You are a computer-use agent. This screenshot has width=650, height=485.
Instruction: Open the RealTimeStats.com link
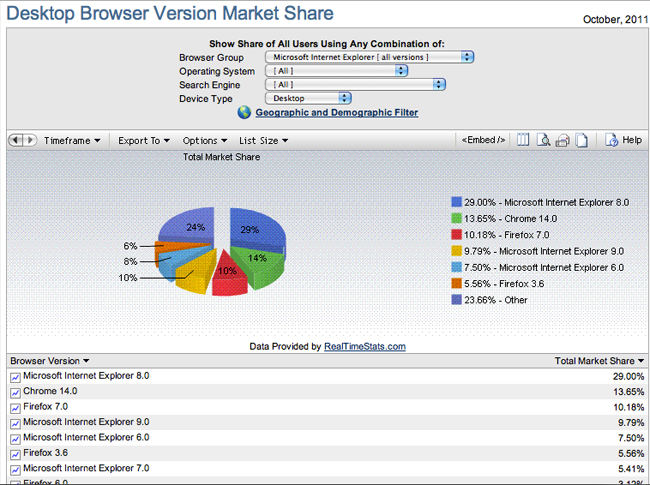point(365,347)
